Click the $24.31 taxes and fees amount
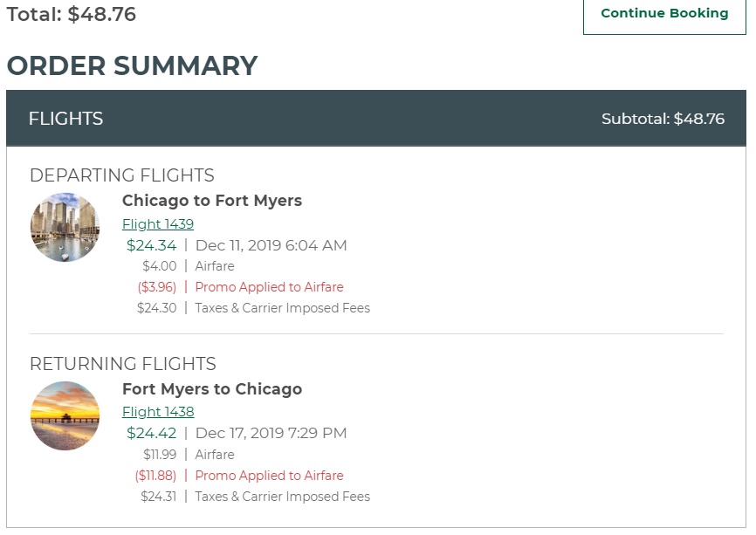 click(x=158, y=497)
